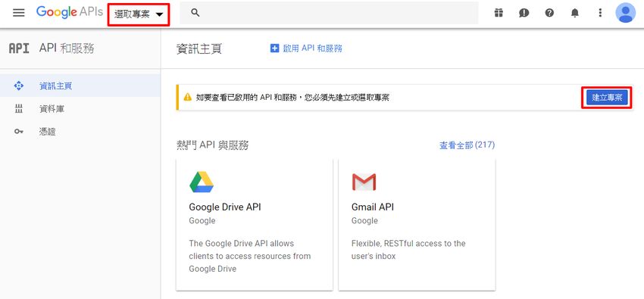Click the user account avatar
644x299 pixels.
625,13
